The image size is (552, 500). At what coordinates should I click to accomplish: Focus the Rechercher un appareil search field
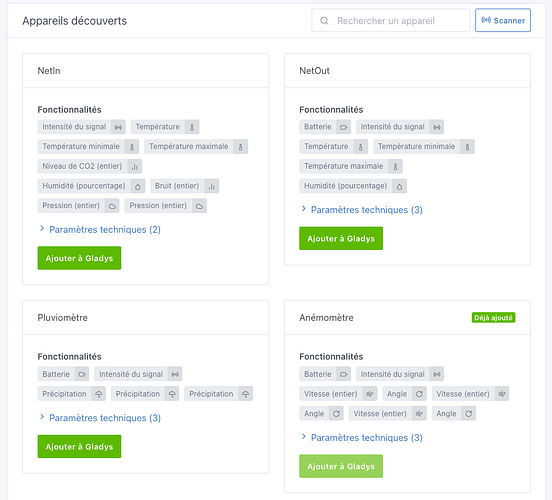point(391,20)
